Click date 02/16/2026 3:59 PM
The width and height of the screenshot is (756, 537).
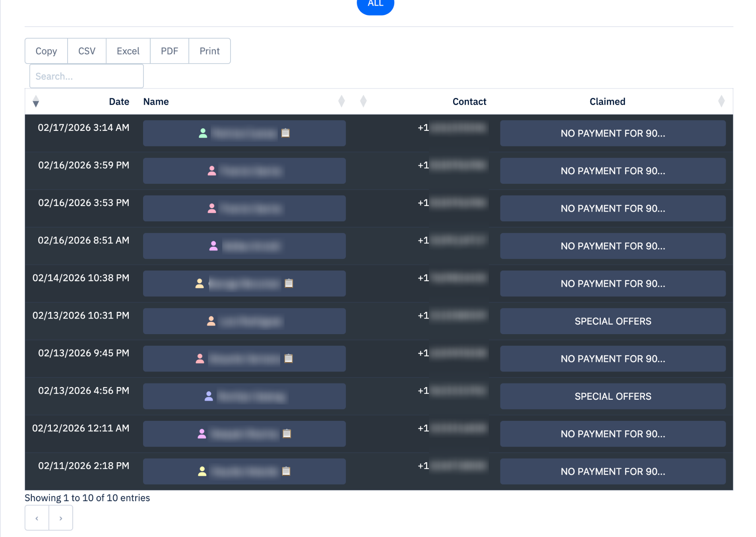(83, 165)
